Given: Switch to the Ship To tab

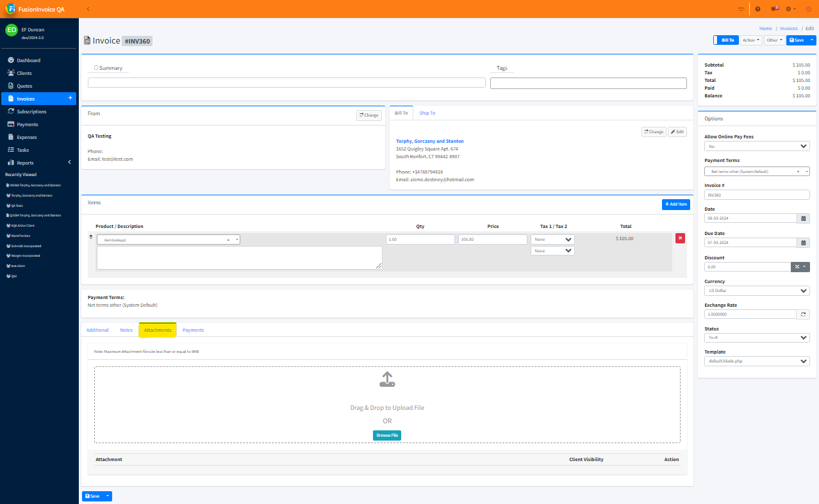Looking at the screenshot, I should pos(427,113).
